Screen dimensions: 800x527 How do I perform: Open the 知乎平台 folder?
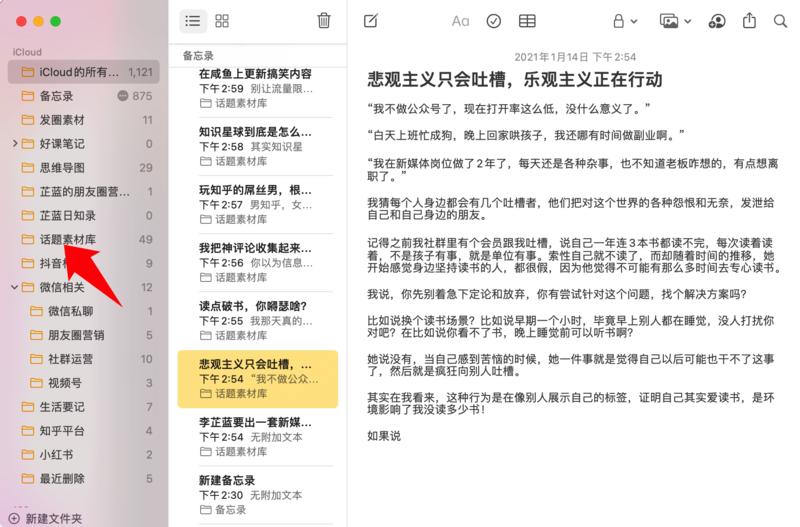tap(84, 431)
